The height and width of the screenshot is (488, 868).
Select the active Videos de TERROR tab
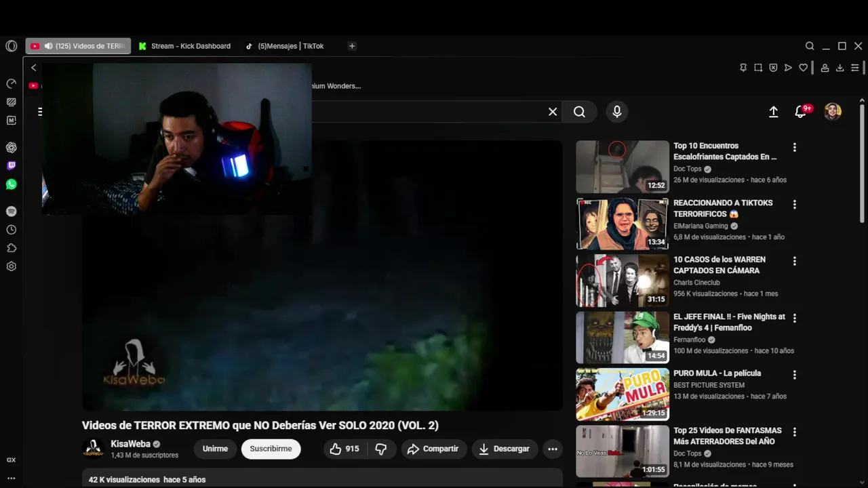pyautogui.click(x=79, y=46)
